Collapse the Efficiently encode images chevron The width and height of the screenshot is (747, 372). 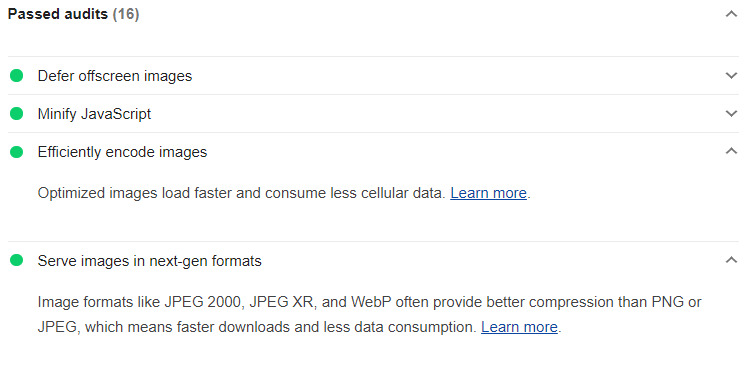pyautogui.click(x=731, y=151)
